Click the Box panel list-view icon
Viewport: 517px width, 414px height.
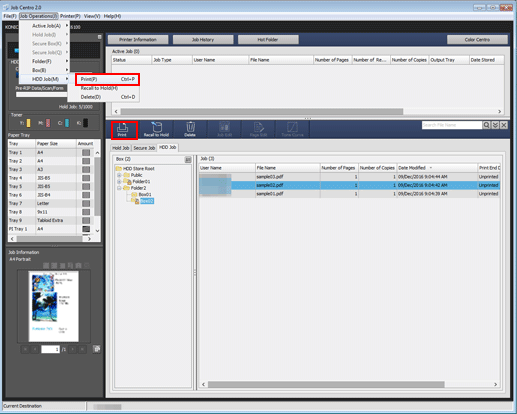(x=188, y=160)
